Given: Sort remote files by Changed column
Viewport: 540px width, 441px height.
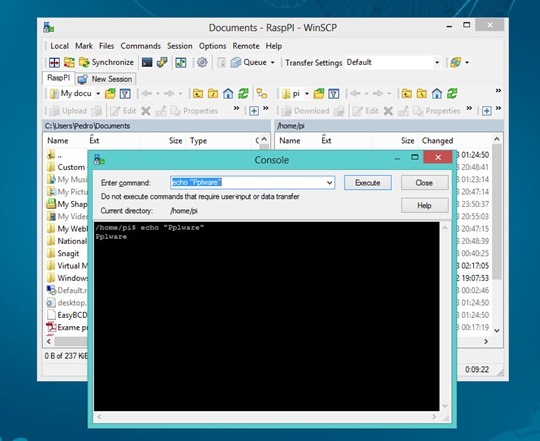Looking at the screenshot, I should [437, 140].
